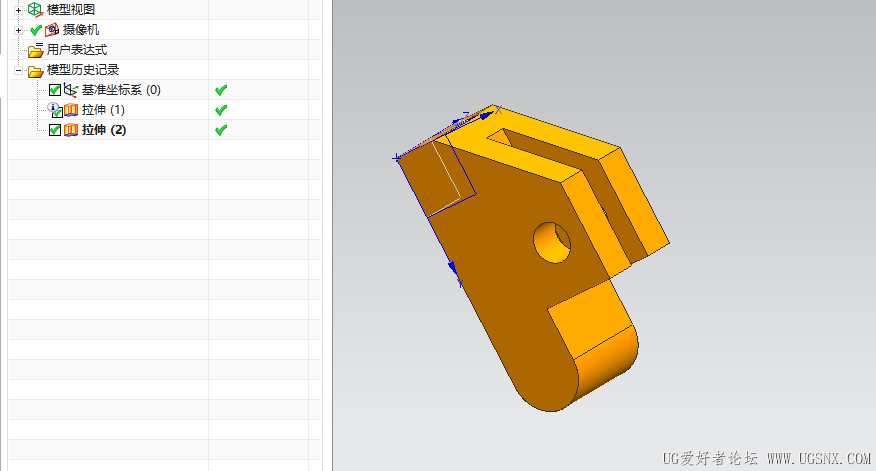Viewport: 876px width, 471px height.
Task: Toggle the 基准坐标系 (0) checkbox
Action: (x=55, y=90)
